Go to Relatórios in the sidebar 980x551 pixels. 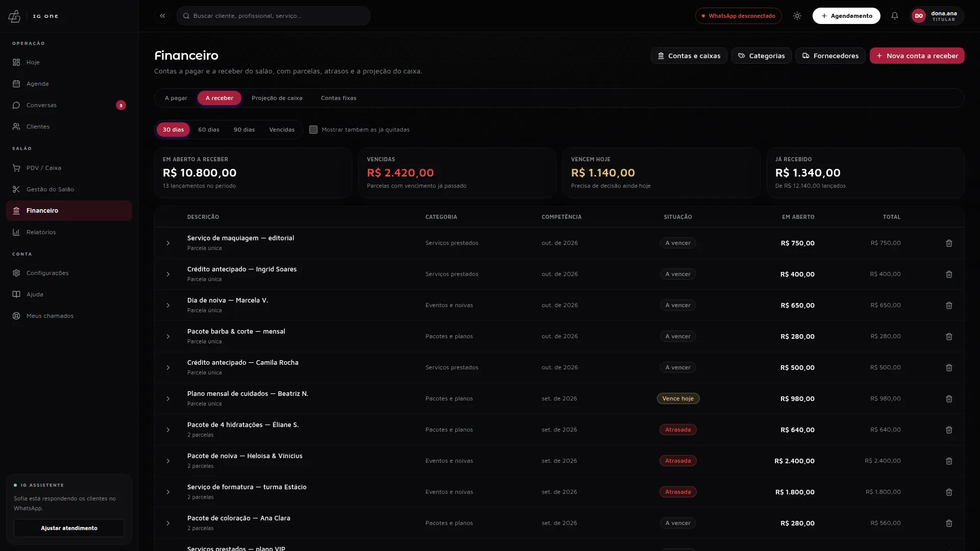[69, 232]
